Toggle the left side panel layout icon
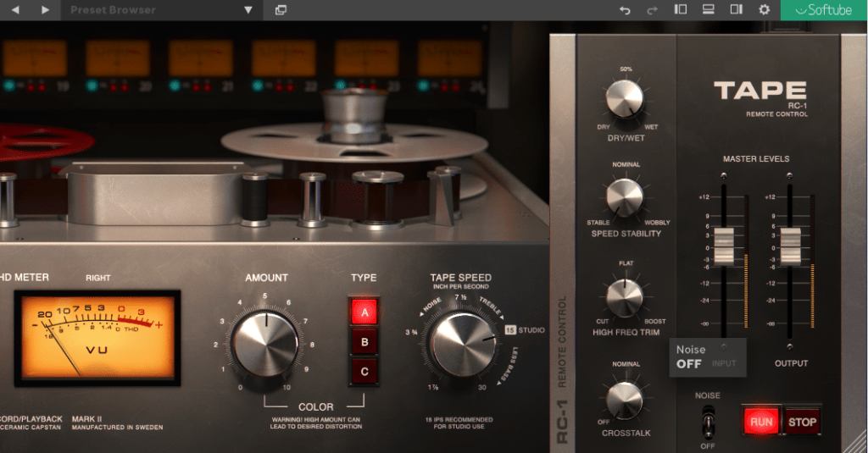Viewport: 868px width, 453px height. [680, 10]
